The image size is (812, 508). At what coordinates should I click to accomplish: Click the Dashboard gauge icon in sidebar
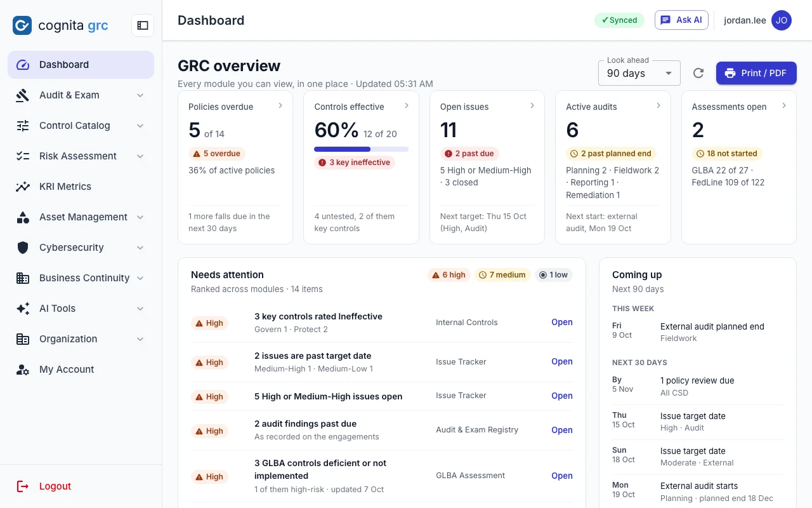coord(23,65)
